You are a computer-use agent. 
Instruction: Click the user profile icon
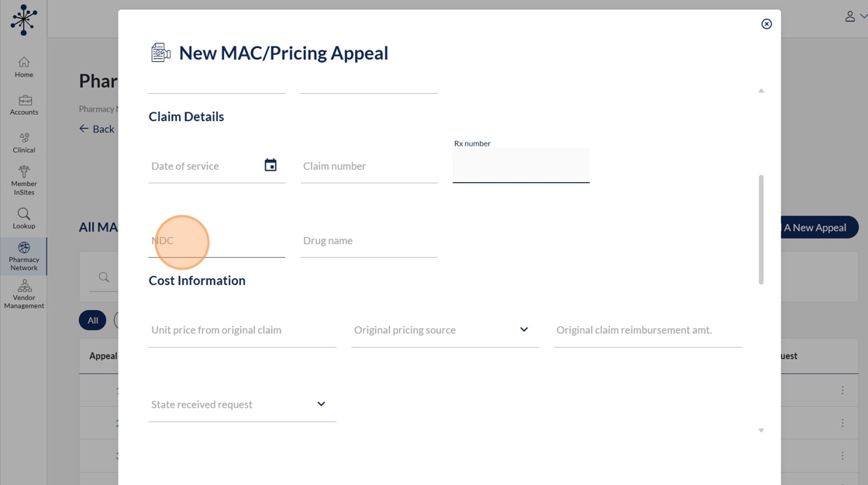click(x=850, y=16)
